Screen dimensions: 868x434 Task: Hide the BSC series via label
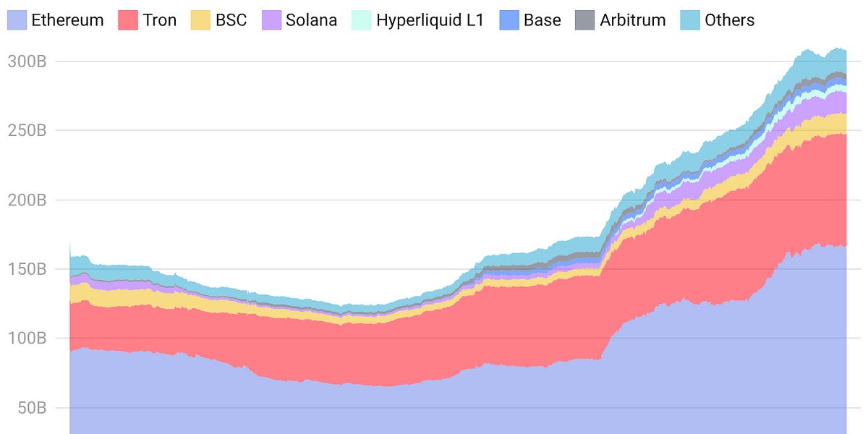click(x=231, y=20)
